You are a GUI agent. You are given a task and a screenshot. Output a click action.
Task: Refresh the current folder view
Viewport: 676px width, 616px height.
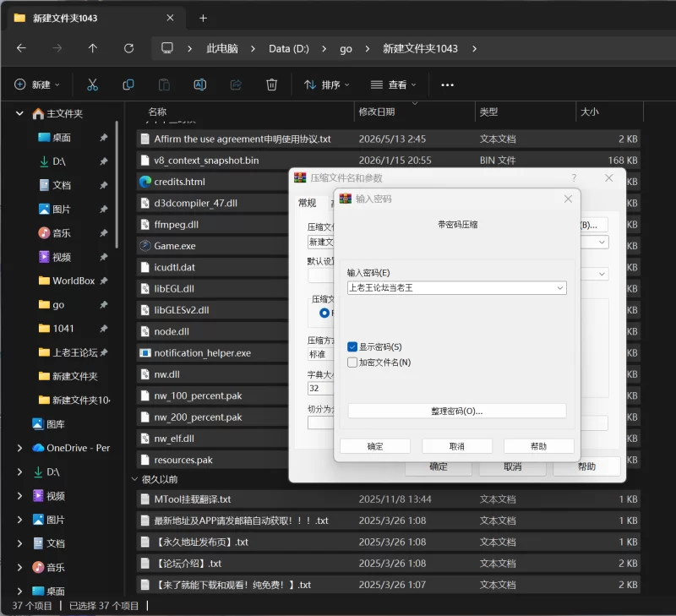click(128, 48)
